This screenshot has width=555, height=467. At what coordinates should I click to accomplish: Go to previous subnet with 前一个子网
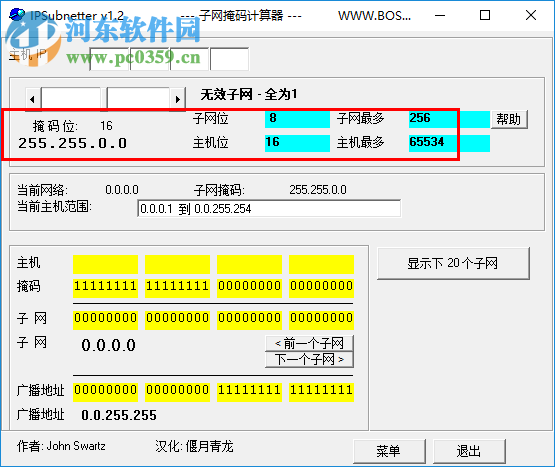309,343
